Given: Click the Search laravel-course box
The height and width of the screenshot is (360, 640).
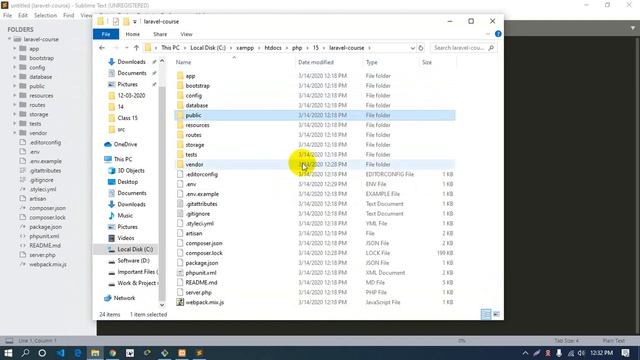Looking at the screenshot, I should point(463,48).
